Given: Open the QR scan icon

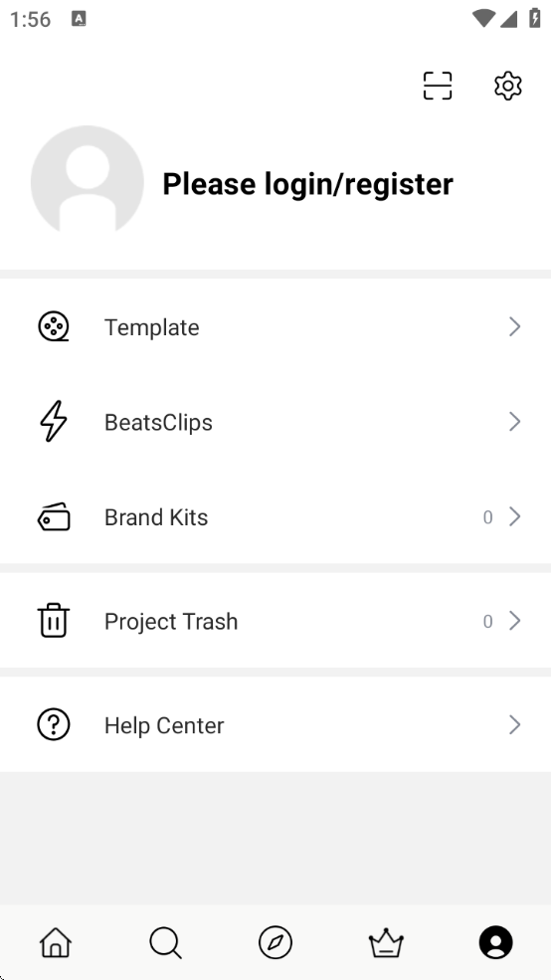Looking at the screenshot, I should point(438,86).
